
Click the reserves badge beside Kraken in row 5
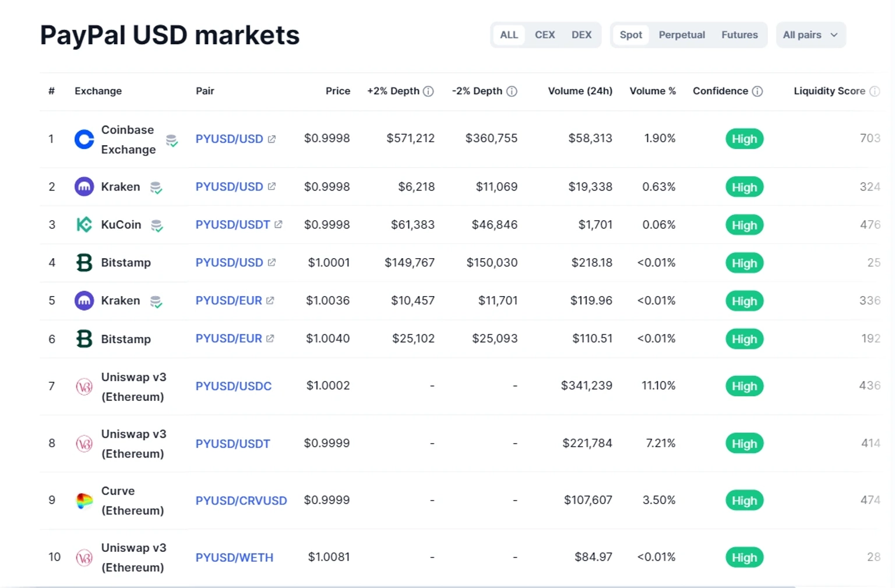(156, 302)
